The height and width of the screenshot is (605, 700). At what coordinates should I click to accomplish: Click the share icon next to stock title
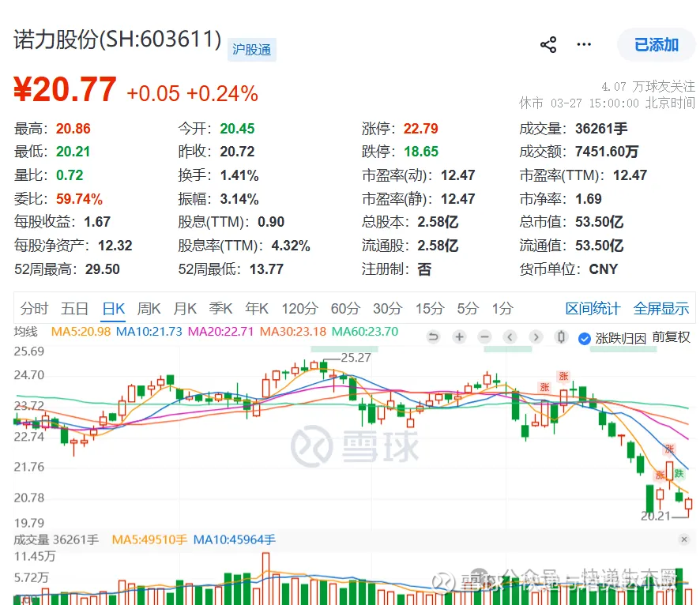pyautogui.click(x=548, y=44)
